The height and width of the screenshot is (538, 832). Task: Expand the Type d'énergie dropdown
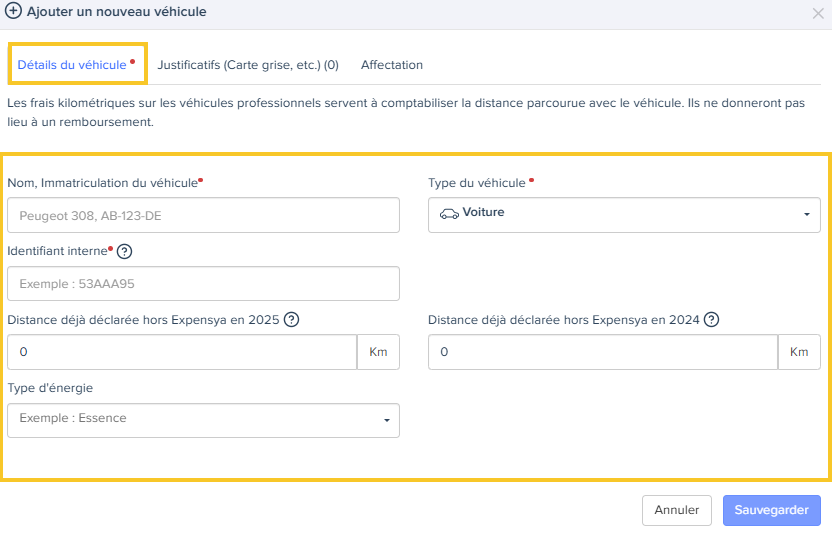point(203,420)
